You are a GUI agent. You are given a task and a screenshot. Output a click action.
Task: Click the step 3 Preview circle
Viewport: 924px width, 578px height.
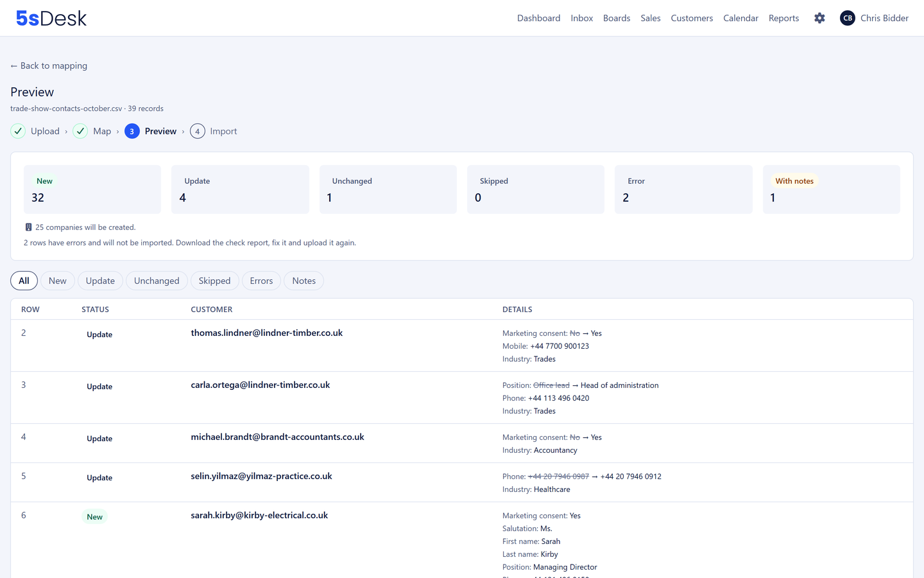point(132,131)
